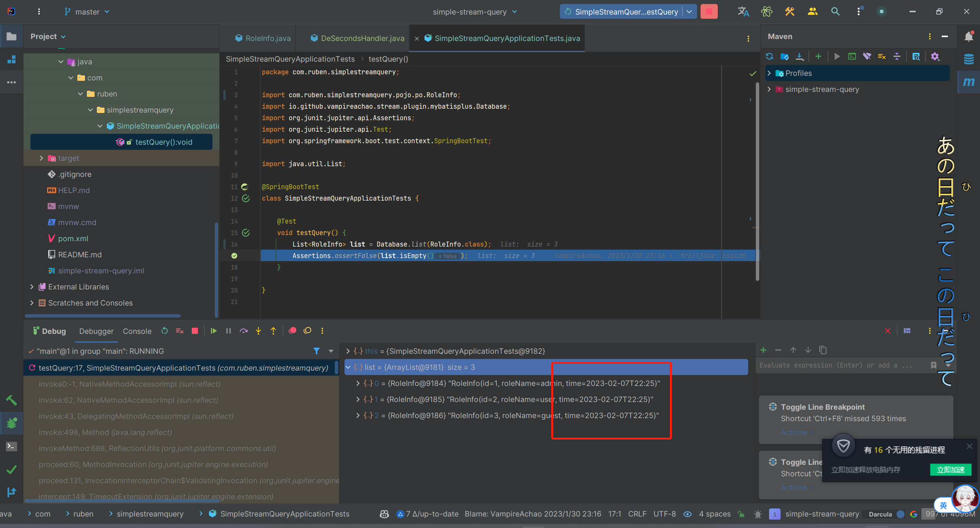980x528 pixels.
Task: Reload all Maven projects
Action: tap(769, 57)
